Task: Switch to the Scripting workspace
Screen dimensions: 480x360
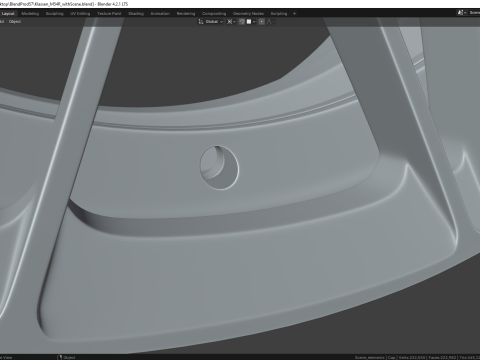Action: [x=279, y=14]
